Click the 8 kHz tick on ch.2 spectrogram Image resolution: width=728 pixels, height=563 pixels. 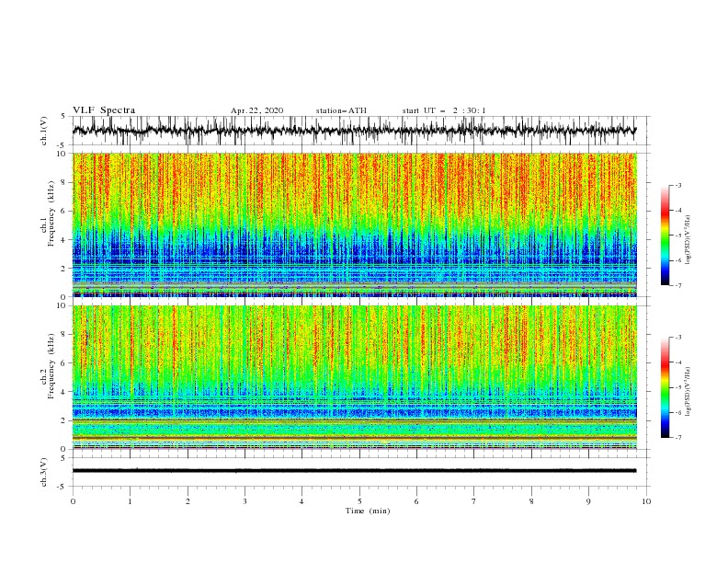coord(63,335)
